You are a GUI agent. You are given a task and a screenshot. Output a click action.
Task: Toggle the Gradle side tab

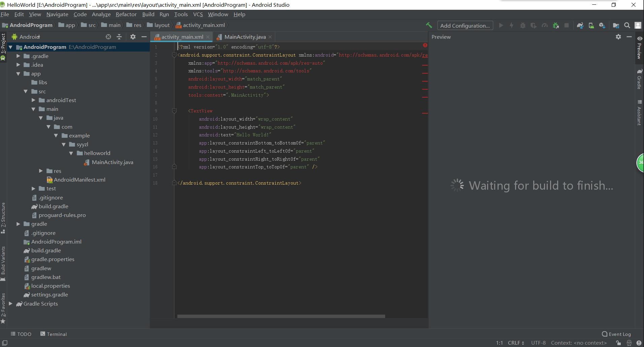(x=639, y=79)
